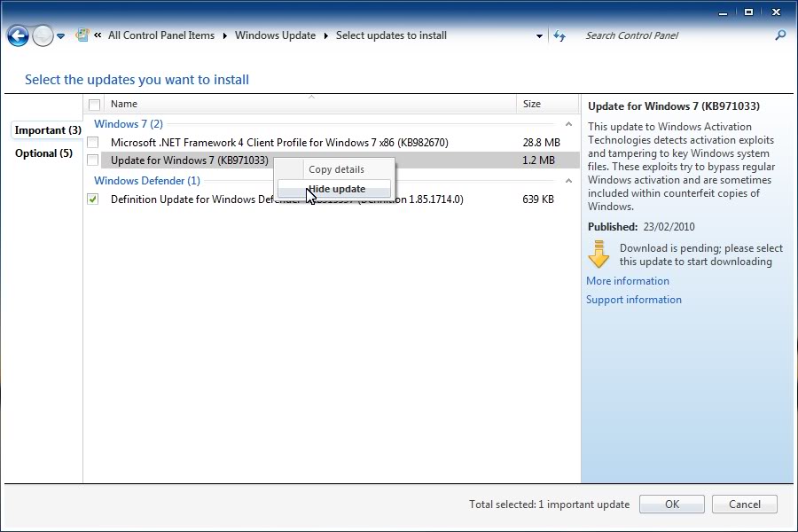Check the Microsoft .NET Framework 4 update checkbox
The image size is (798, 532).
coord(94,142)
